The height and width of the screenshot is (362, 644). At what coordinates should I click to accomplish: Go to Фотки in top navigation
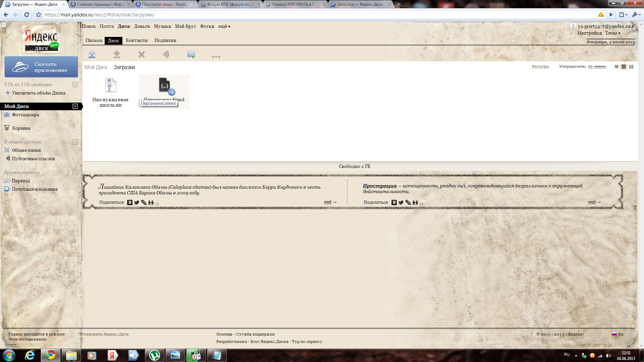[207, 26]
